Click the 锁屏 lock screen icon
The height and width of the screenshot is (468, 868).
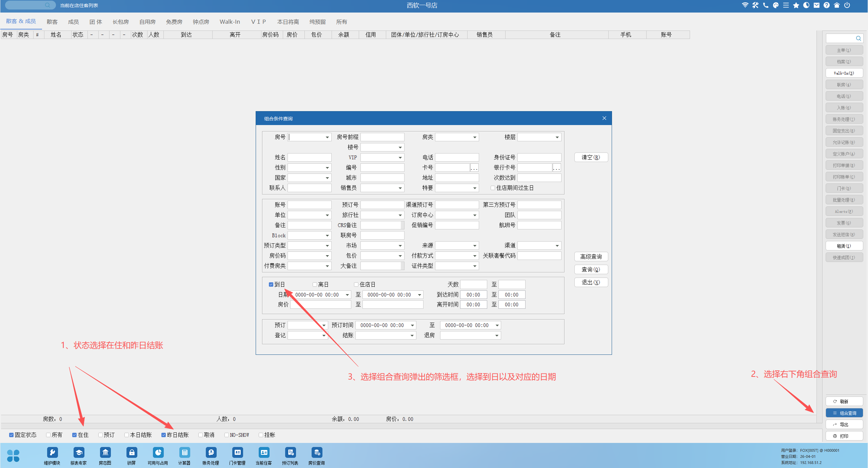tap(132, 456)
